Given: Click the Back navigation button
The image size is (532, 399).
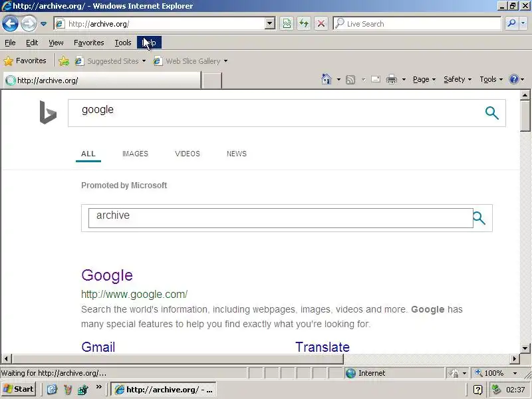Looking at the screenshot, I should pyautogui.click(x=10, y=24).
